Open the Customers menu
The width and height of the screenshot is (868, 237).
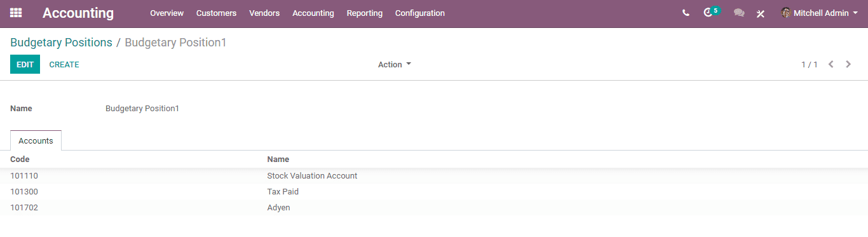tap(216, 13)
